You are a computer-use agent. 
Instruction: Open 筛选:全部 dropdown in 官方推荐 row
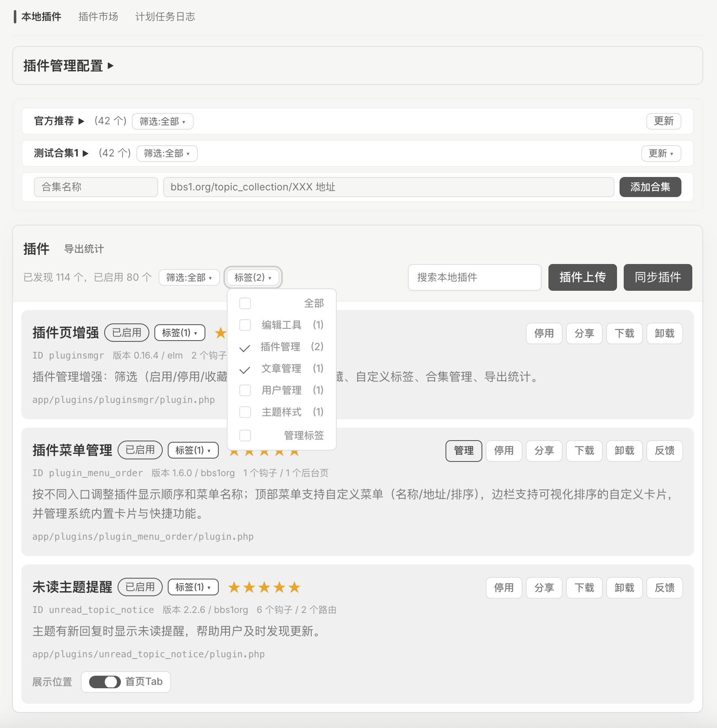(163, 121)
